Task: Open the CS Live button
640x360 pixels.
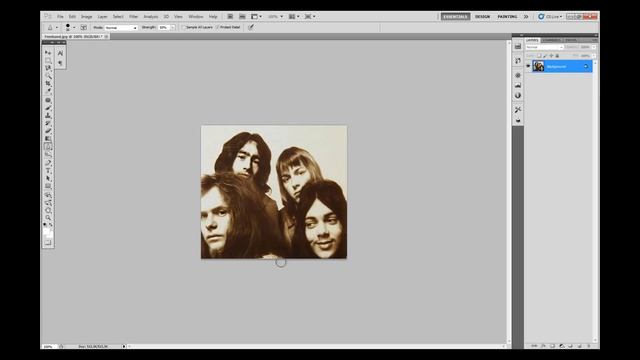Action: pos(550,16)
